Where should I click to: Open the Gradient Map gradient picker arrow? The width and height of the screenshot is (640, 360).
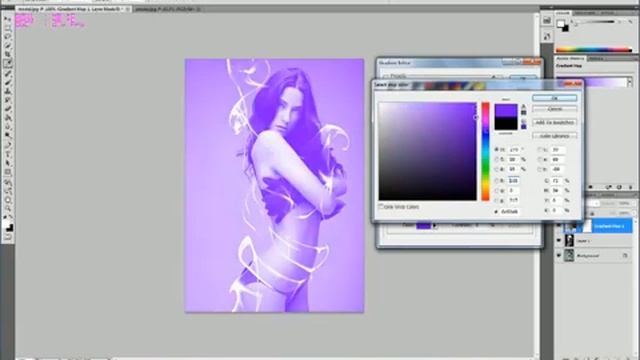[x=630, y=82]
